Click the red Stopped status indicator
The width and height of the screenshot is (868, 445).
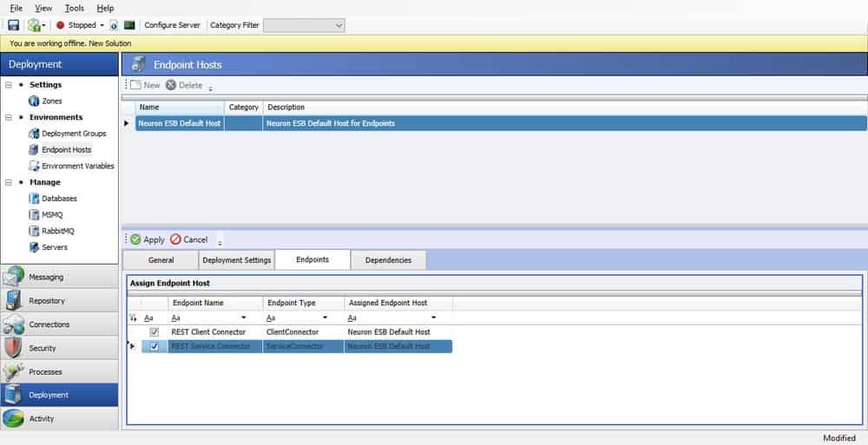[61, 25]
